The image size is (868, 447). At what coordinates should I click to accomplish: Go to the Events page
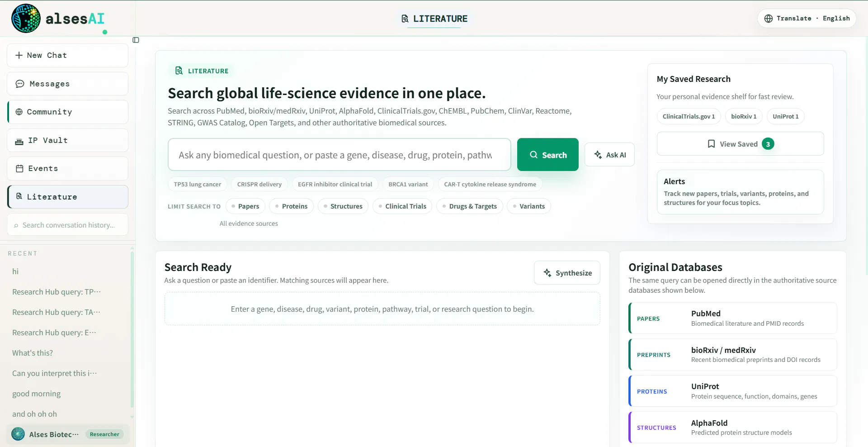pyautogui.click(x=68, y=168)
